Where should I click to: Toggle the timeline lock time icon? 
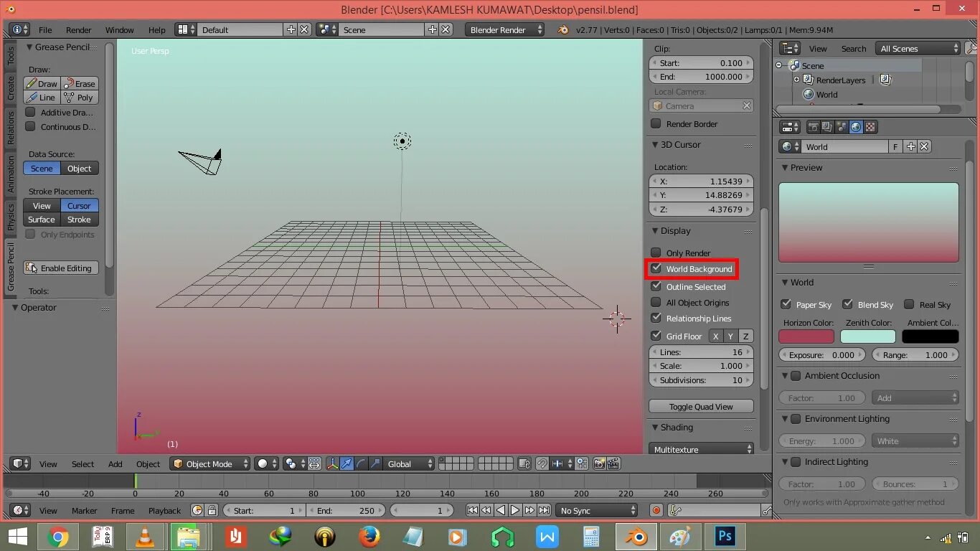point(212,510)
